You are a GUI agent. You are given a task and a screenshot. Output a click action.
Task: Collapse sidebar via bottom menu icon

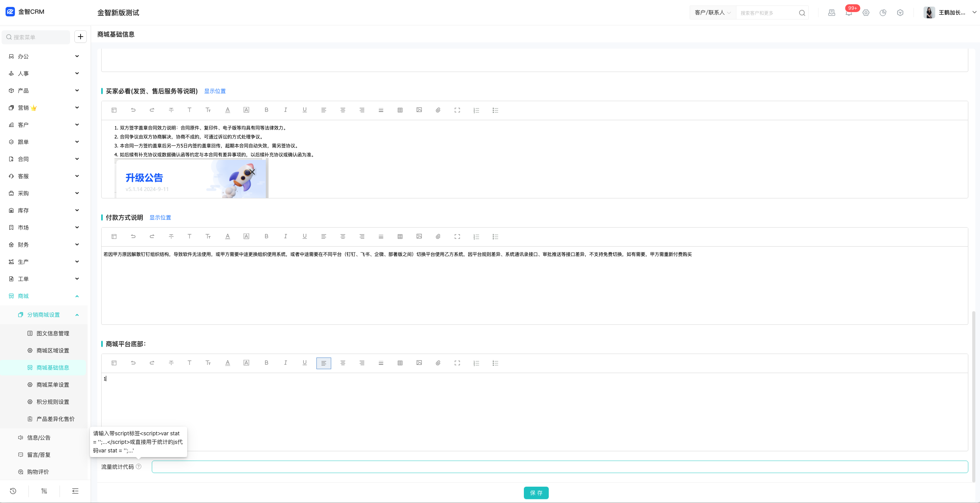[x=75, y=491]
